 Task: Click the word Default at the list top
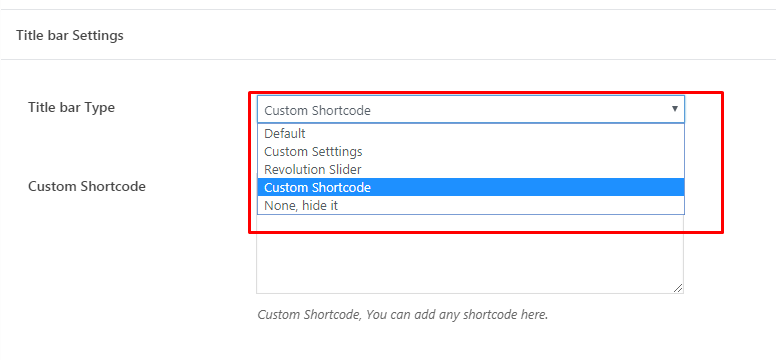click(285, 133)
